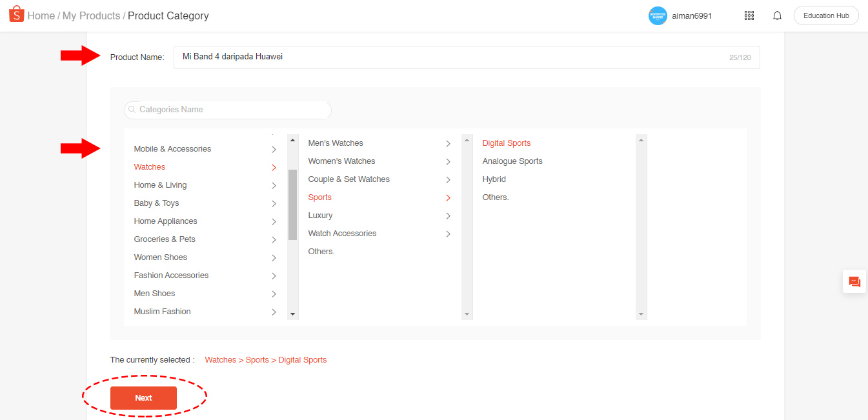Click first column scrollbar down arrow
This screenshot has height=420, width=868.
[x=293, y=314]
